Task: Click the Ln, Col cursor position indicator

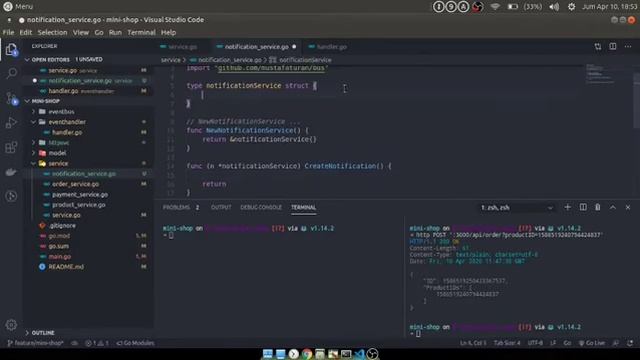Action: pyautogui.click(x=473, y=343)
